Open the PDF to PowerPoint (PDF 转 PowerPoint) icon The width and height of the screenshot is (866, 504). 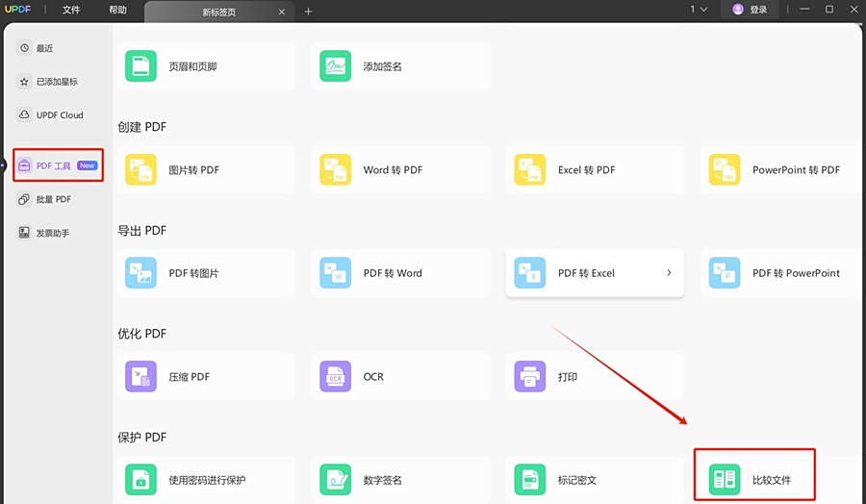(724, 273)
